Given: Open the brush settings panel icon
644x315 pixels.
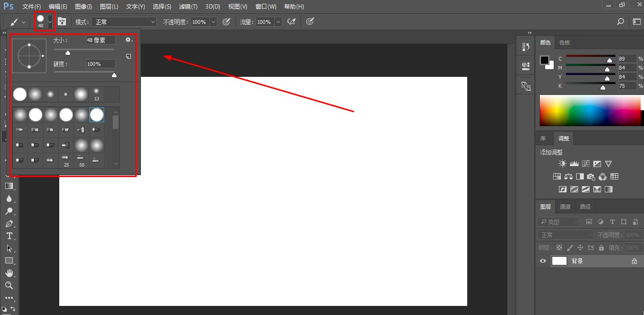Looking at the screenshot, I should click(62, 21).
